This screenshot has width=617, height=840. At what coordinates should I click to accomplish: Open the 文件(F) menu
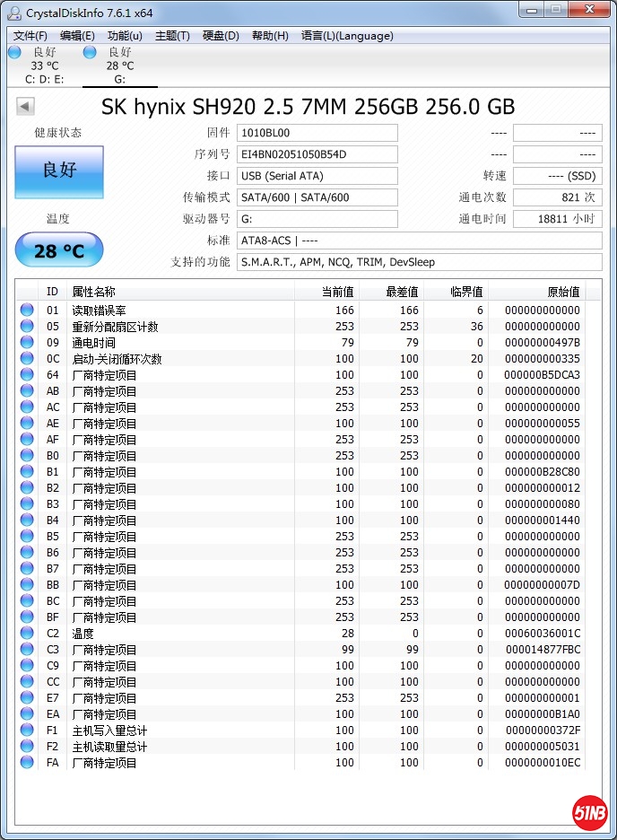[30, 36]
